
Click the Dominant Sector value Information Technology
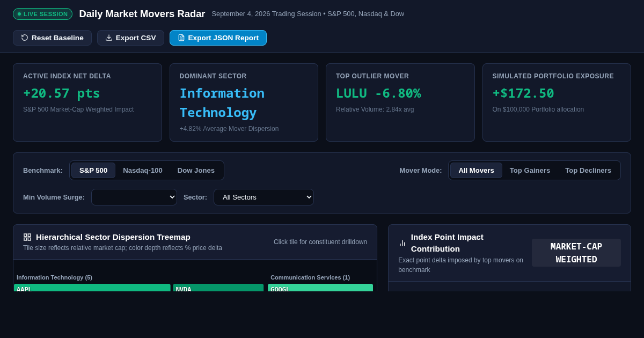click(x=222, y=103)
